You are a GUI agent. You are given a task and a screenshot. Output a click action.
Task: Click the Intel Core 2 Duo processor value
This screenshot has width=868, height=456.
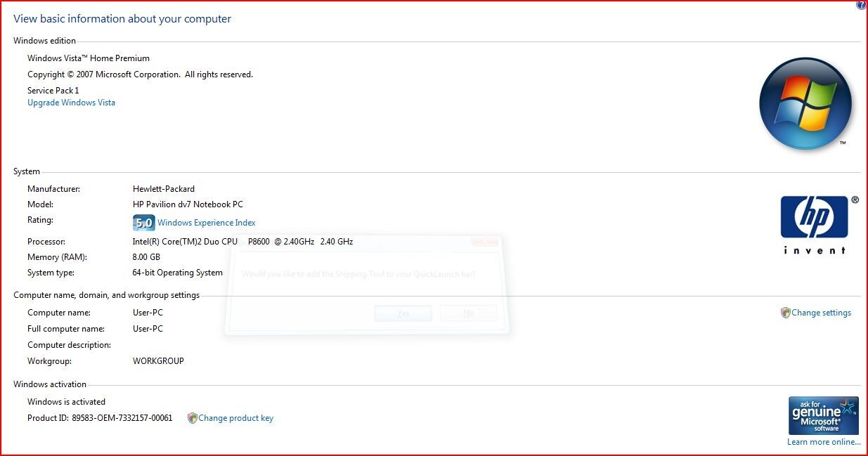[242, 242]
